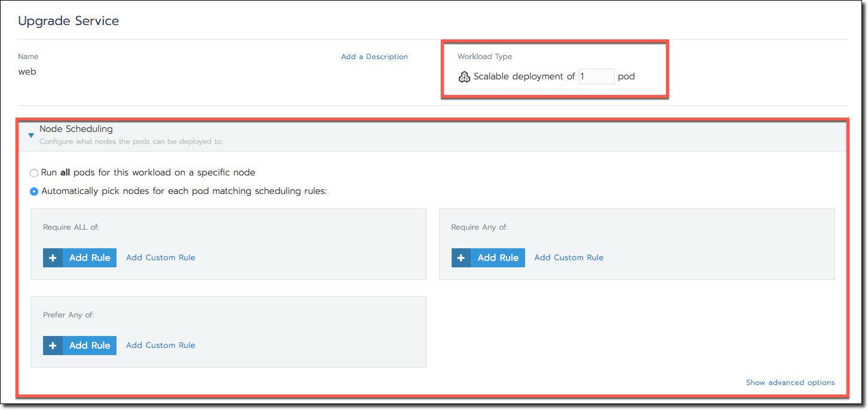Click 'Add Custom Rule' under Prefer Any
The image size is (868, 410).
160,345
